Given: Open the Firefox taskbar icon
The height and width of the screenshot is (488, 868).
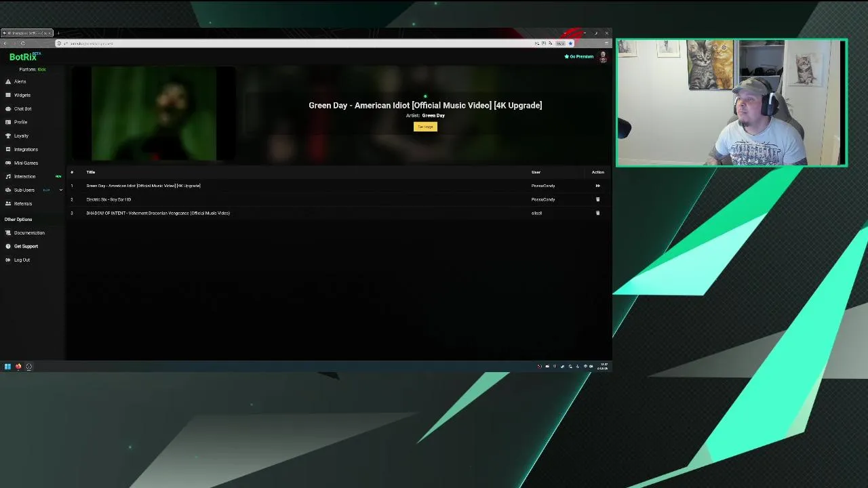Looking at the screenshot, I should (x=18, y=367).
